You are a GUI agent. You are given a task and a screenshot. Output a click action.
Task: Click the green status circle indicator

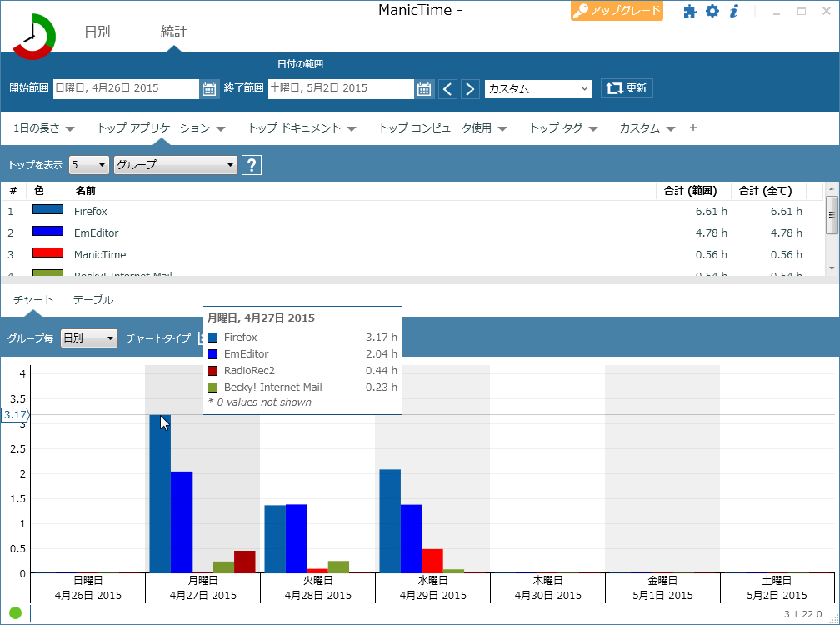[16, 612]
